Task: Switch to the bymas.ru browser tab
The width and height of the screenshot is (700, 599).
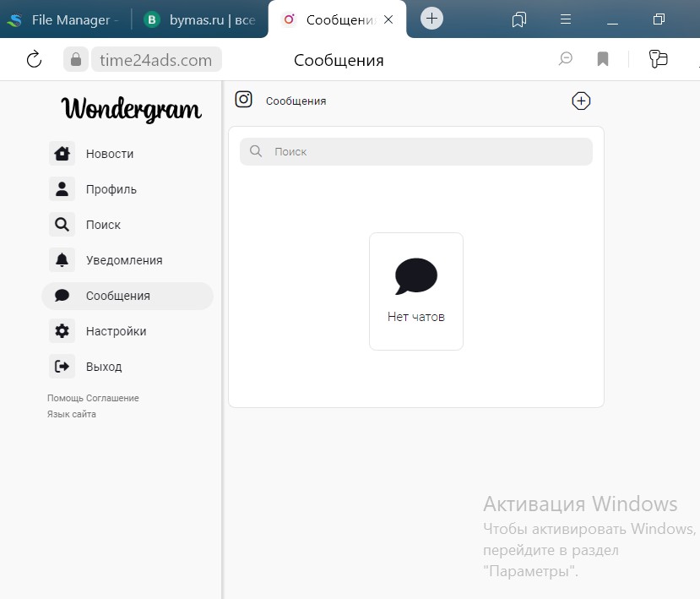Action: point(200,19)
